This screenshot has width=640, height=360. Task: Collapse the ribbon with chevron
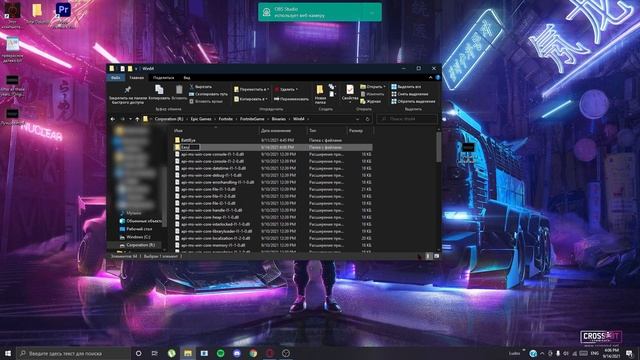(x=430, y=78)
